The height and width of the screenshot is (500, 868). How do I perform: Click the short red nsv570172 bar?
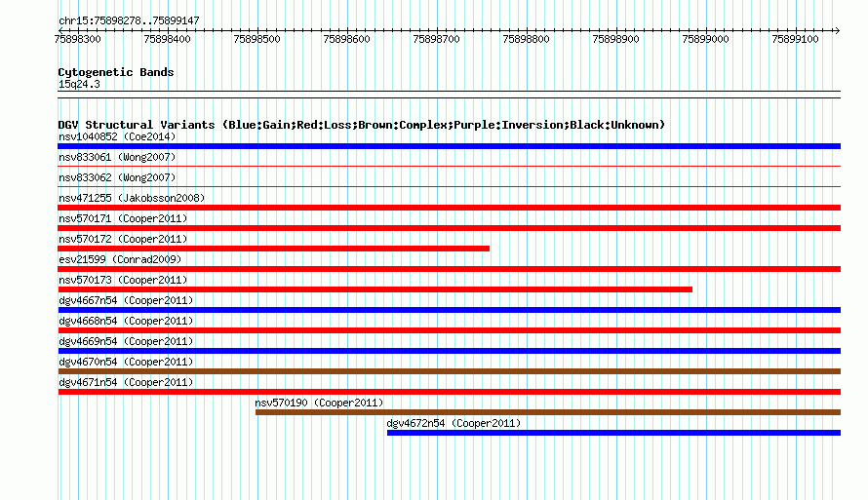point(273,249)
